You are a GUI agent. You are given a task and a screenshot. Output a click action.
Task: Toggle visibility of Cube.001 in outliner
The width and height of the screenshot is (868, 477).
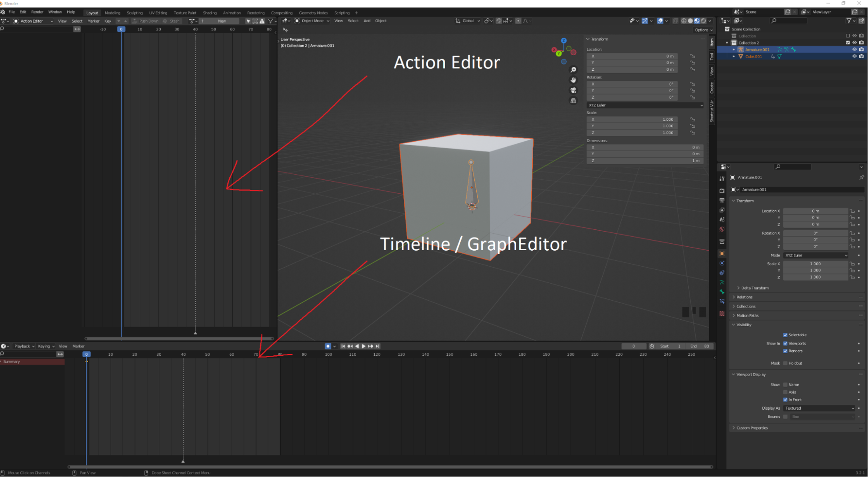point(854,56)
